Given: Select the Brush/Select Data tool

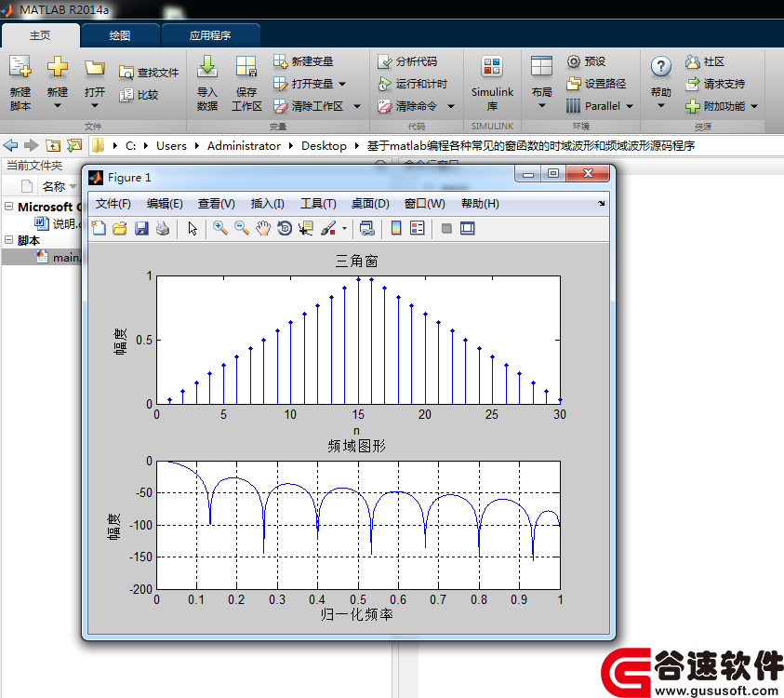Looking at the screenshot, I should coord(328,229).
